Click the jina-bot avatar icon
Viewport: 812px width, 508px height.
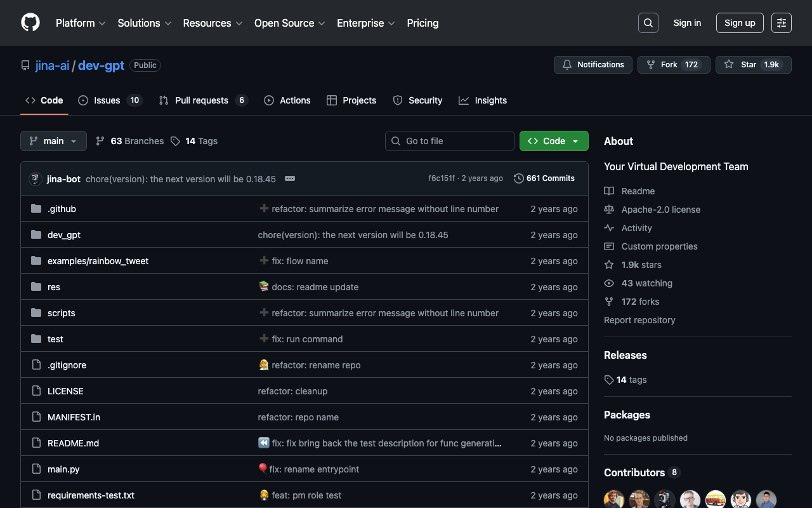[x=36, y=179]
